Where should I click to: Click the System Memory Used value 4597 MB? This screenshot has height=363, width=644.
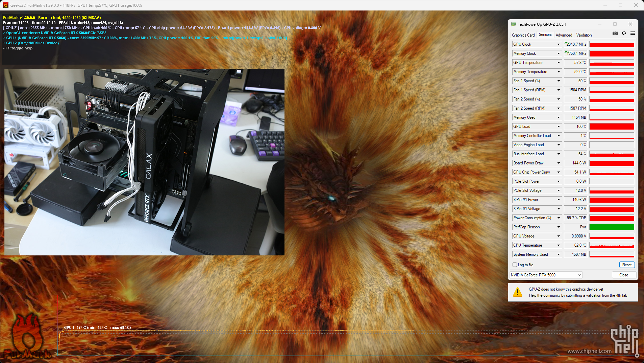576,254
